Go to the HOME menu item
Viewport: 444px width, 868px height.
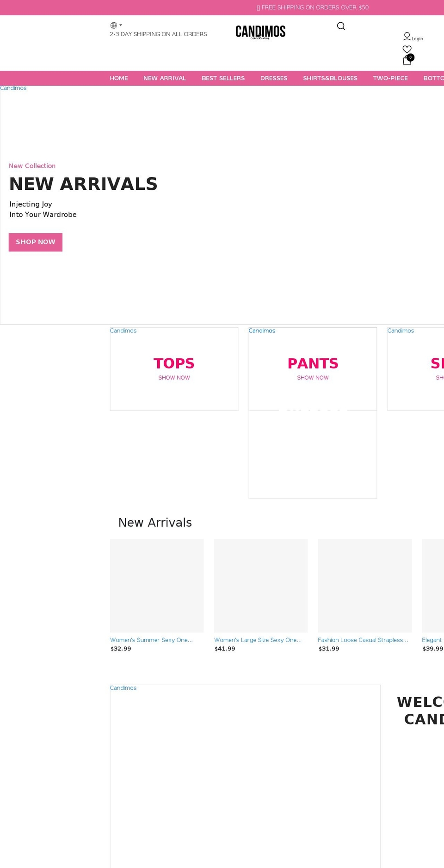click(x=119, y=78)
